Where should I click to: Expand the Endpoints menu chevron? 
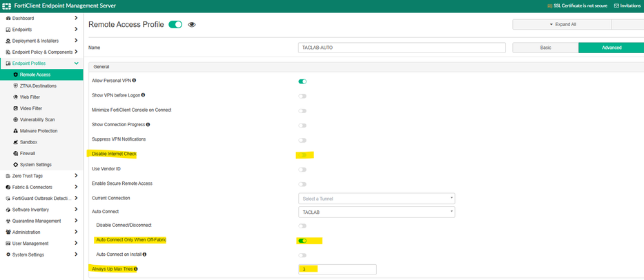[76, 29]
